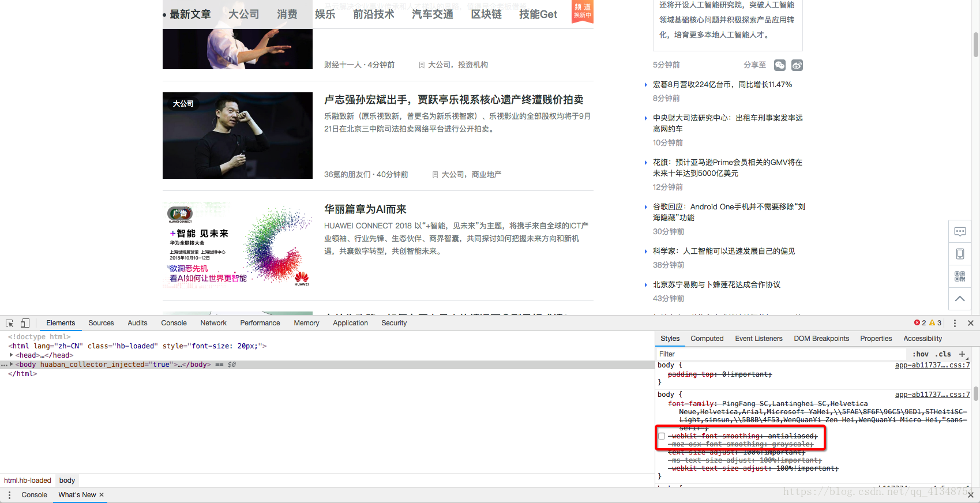980x503 pixels.
Task: Select the Styles sidebar tab
Action: click(670, 339)
